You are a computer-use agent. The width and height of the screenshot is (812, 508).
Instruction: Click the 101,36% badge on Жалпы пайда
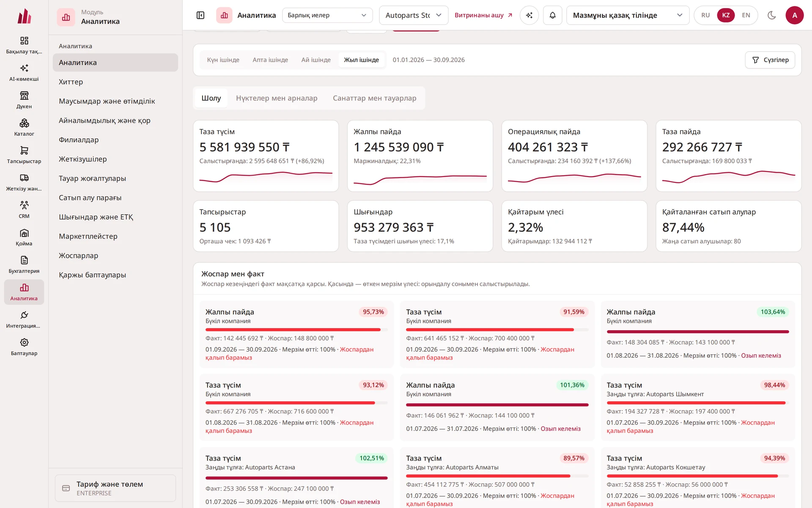click(572, 385)
